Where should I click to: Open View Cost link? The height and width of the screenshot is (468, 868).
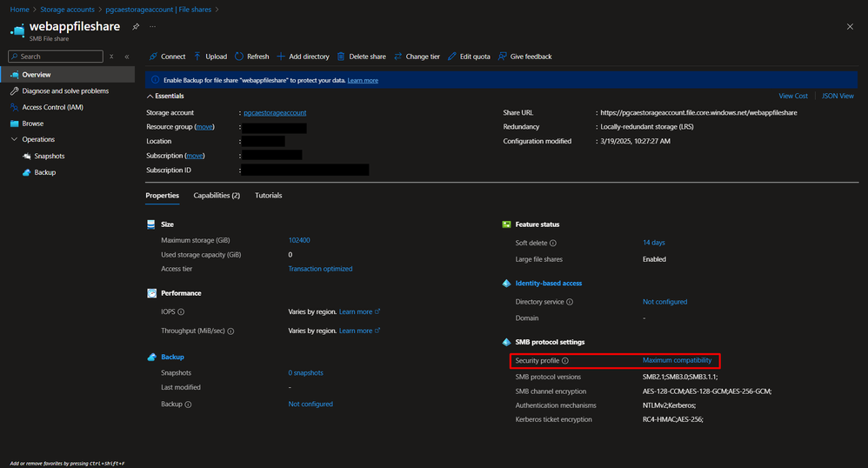pyautogui.click(x=792, y=96)
